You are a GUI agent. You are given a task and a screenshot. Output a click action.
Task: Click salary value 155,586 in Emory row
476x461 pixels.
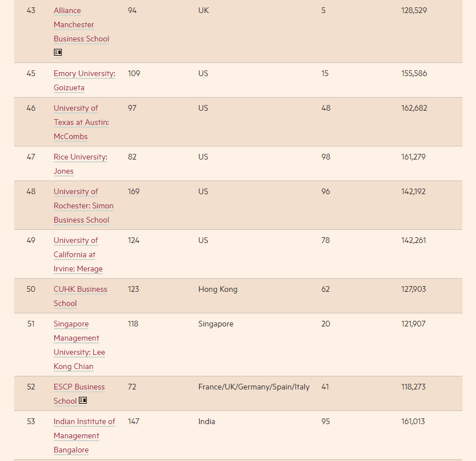(414, 73)
